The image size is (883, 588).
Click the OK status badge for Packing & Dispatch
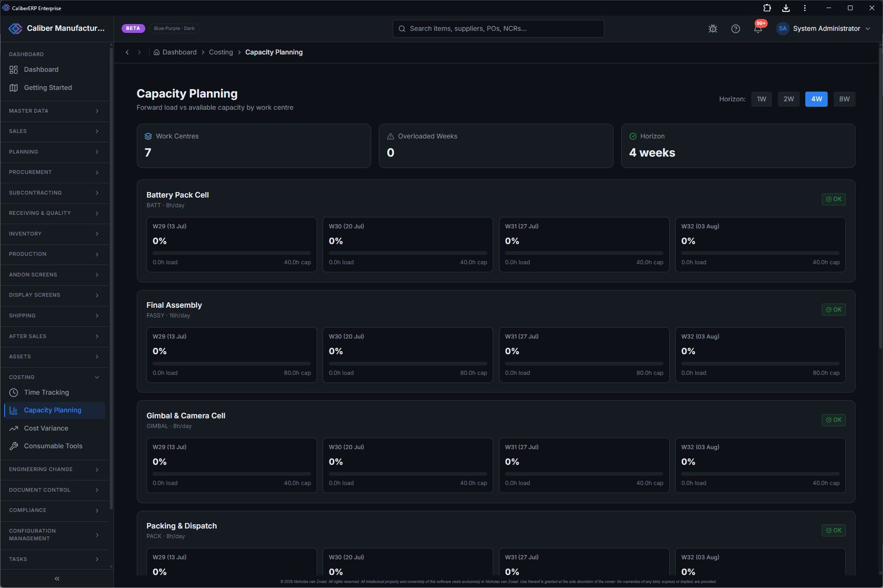[x=834, y=531]
